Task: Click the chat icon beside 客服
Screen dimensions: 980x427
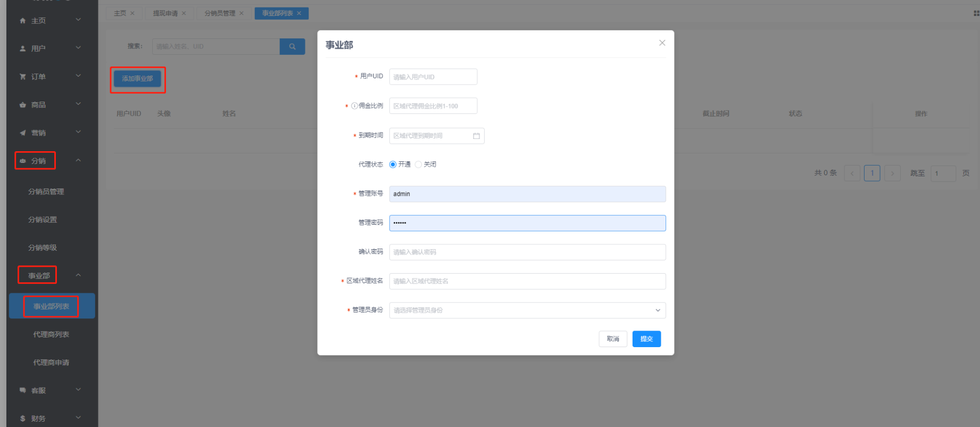Action: [x=22, y=390]
